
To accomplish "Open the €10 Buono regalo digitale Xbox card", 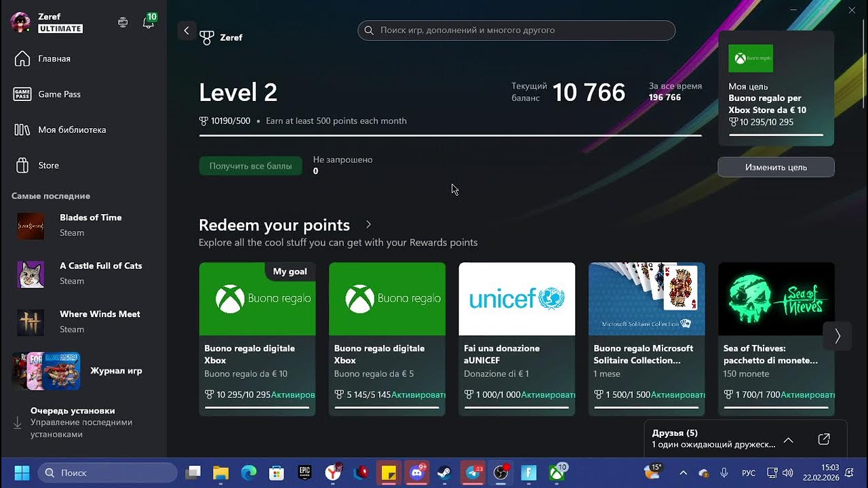I will [x=257, y=339].
